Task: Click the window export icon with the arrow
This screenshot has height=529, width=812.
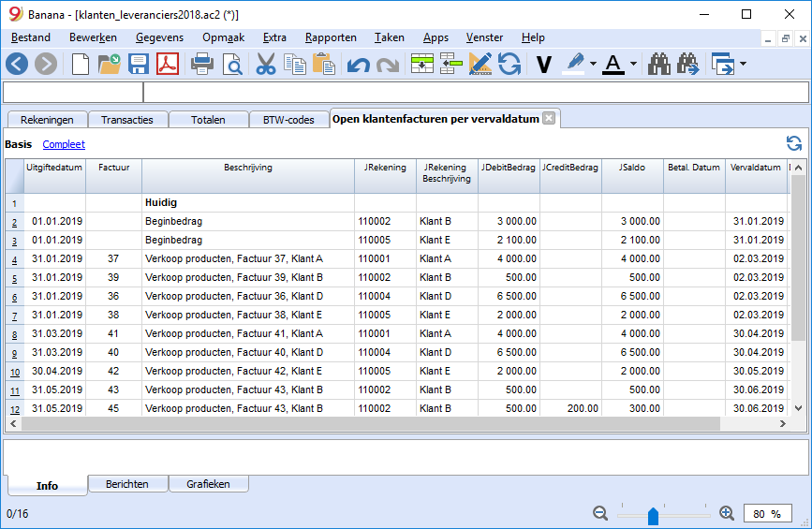Action: coord(723,65)
